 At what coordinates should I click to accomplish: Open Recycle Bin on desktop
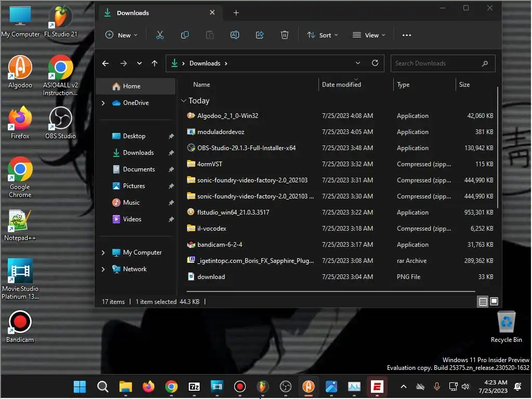click(x=506, y=327)
